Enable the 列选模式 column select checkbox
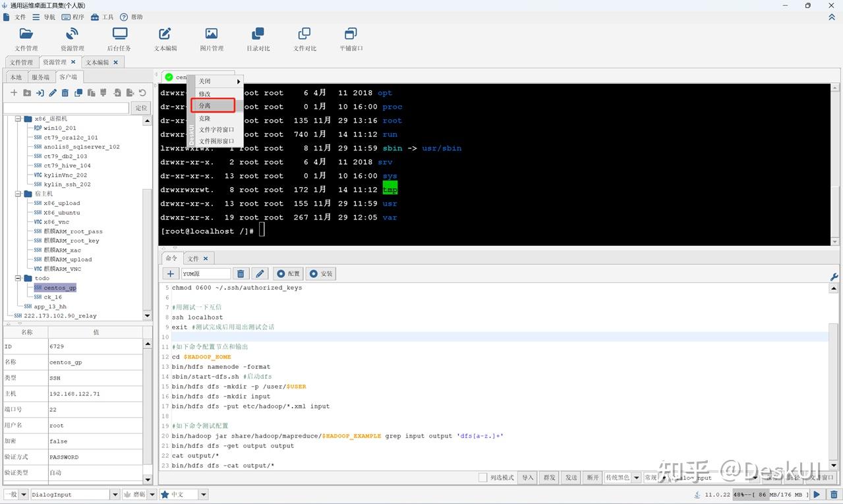The image size is (843, 504). click(483, 478)
